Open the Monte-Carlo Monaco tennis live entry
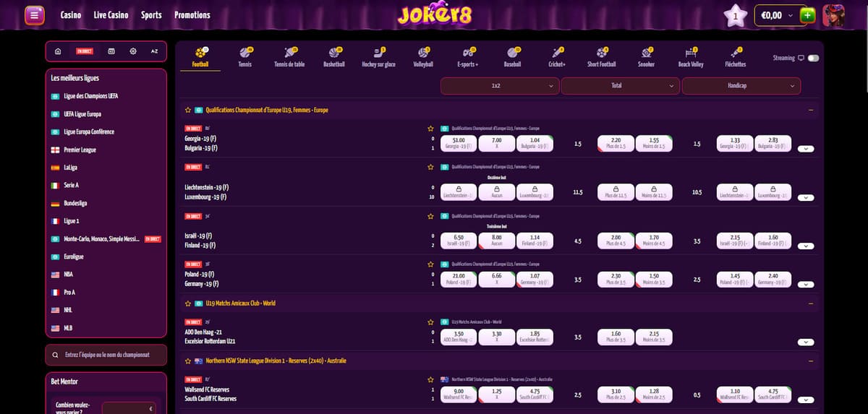Screen dimensions: 868x414 [106, 239]
